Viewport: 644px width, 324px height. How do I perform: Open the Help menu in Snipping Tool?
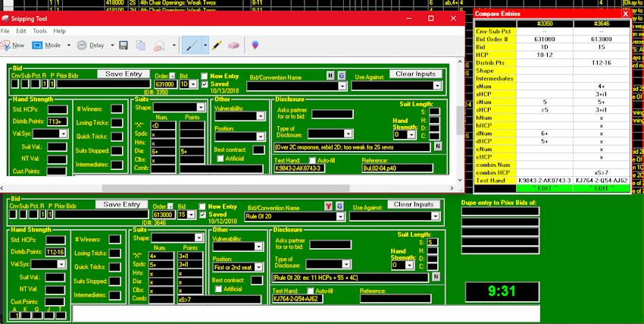click(x=60, y=31)
